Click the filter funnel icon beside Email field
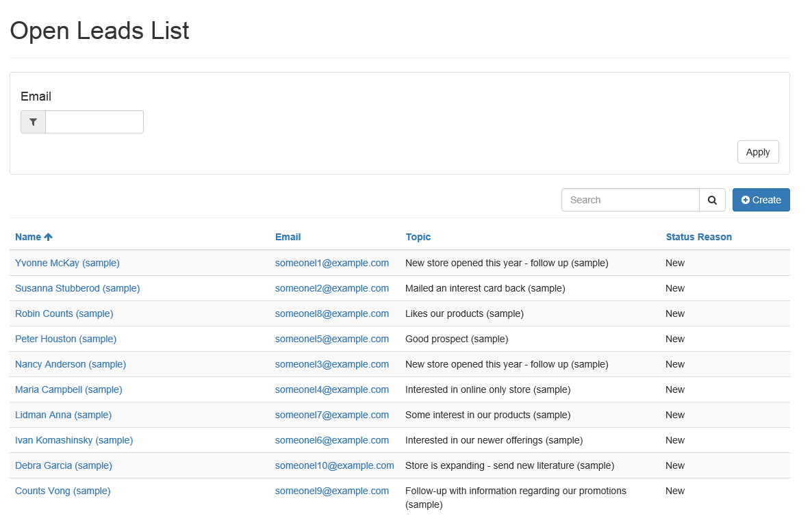 click(x=33, y=123)
